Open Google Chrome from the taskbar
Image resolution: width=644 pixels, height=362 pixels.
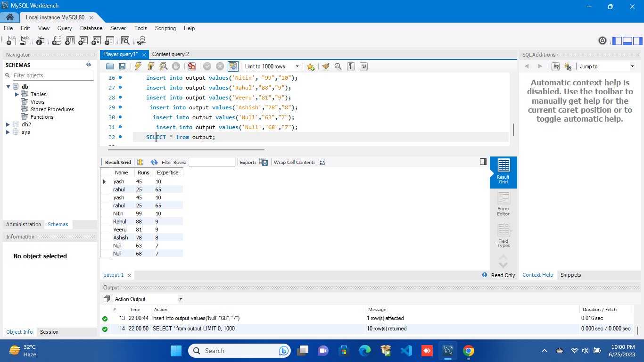pyautogui.click(x=469, y=351)
